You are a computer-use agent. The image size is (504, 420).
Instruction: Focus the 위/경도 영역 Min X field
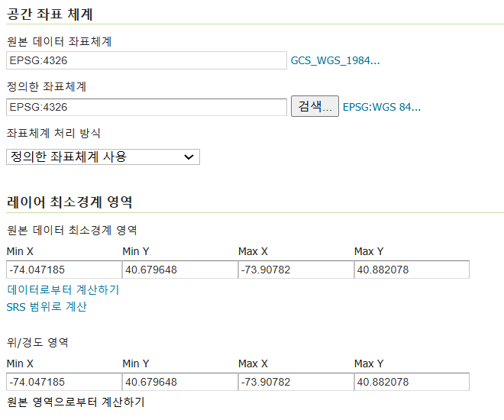(64, 382)
